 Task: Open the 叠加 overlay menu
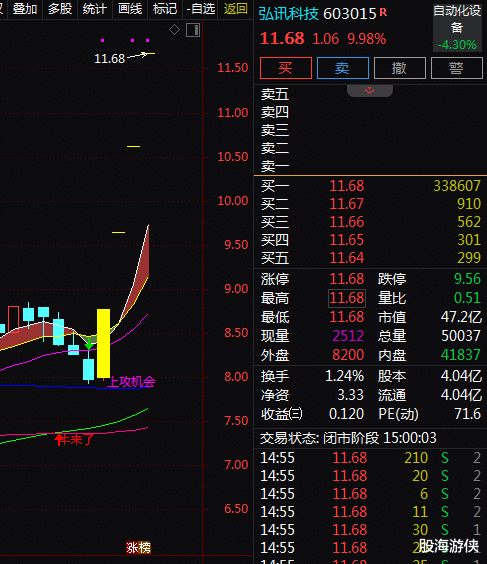point(25,9)
